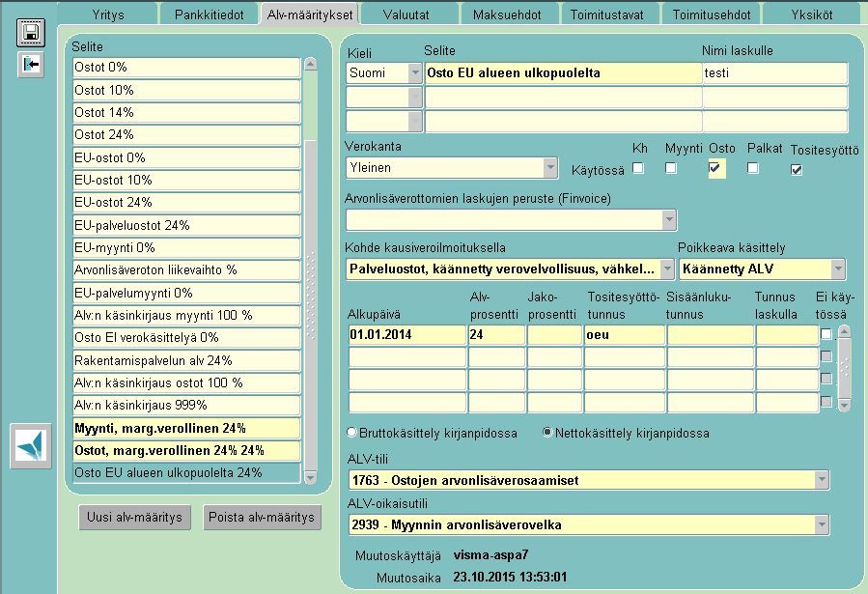The height and width of the screenshot is (594, 868).
Task: Toggle the Palkat käytössä checkbox
Action: point(753,168)
